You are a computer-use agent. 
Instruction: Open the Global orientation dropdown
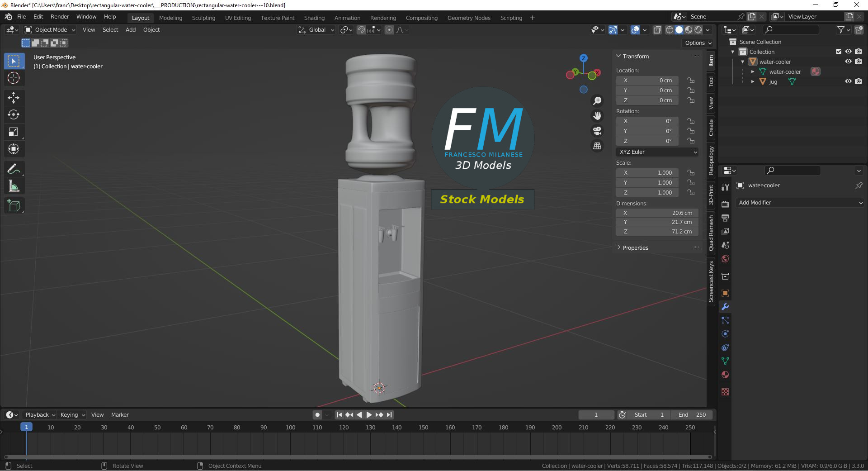tap(316, 30)
